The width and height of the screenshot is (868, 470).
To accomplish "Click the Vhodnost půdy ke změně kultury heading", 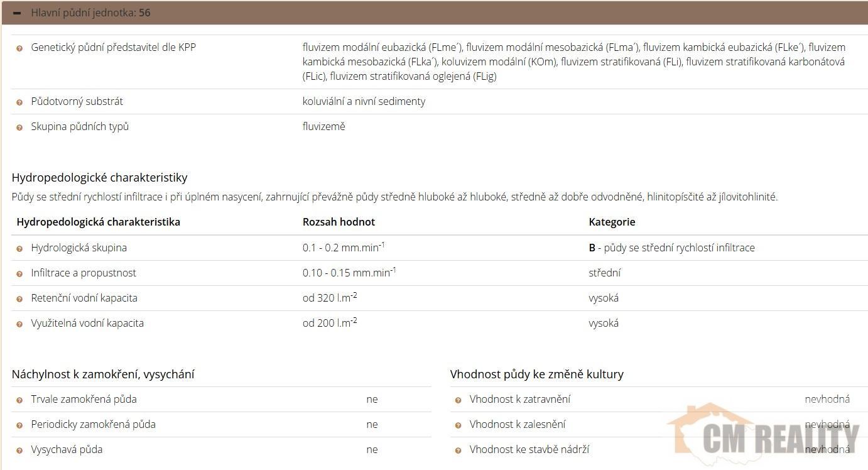I will click(x=536, y=374).
